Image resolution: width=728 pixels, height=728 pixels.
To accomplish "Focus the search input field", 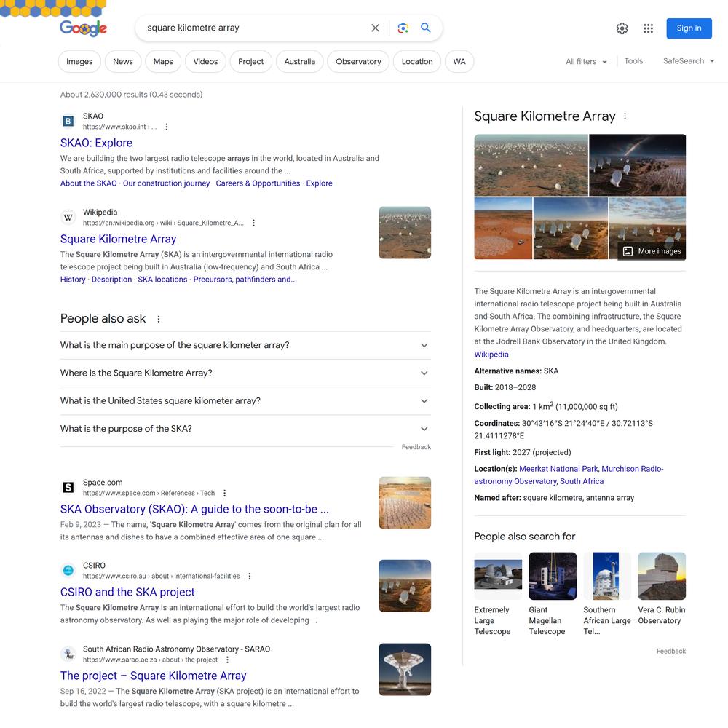I will (256, 28).
